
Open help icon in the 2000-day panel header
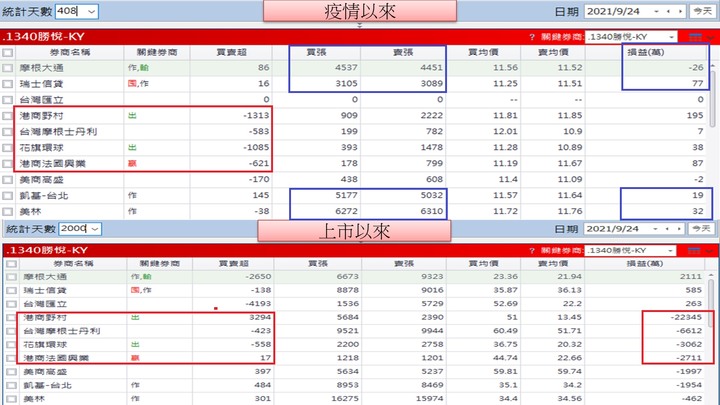pyautogui.click(x=532, y=251)
